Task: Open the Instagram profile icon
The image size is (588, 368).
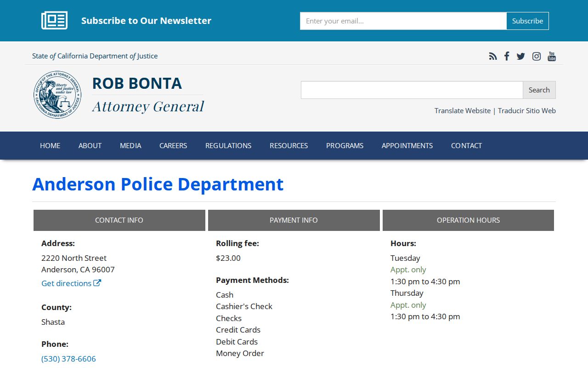Action: tap(537, 56)
